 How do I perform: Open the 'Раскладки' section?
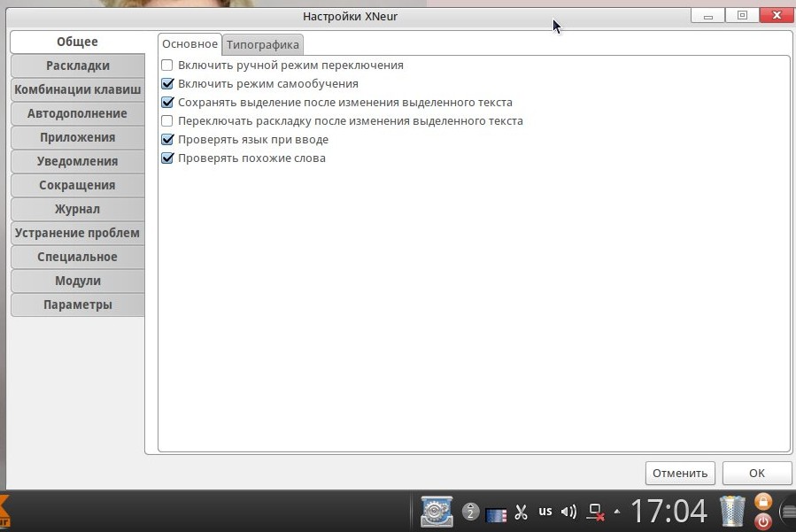coord(77,66)
